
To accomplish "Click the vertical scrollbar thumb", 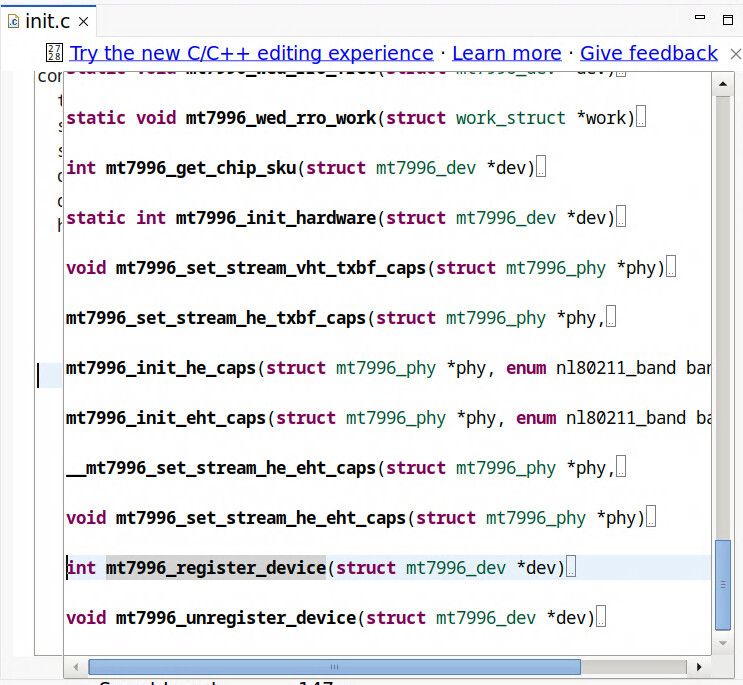I will [723, 585].
